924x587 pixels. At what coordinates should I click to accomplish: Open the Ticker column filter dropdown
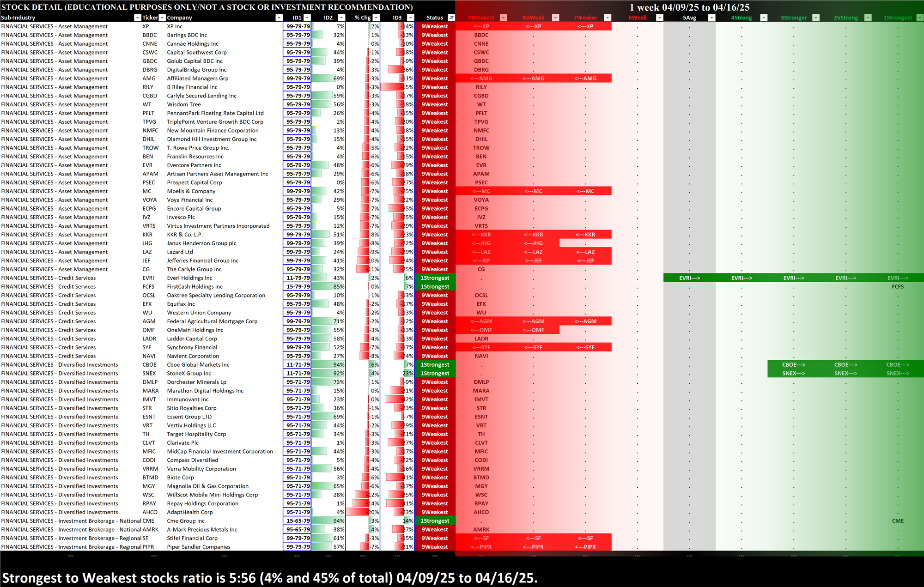[162, 18]
